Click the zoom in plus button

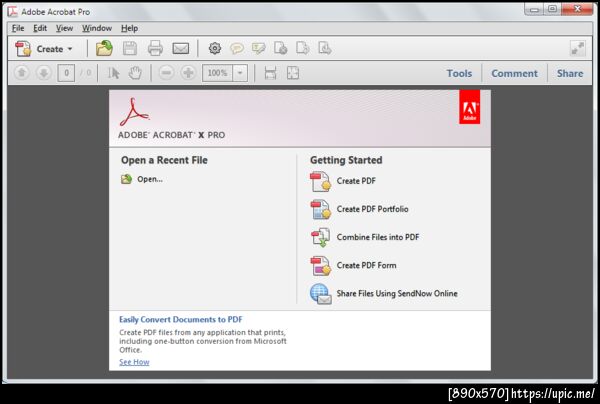click(x=188, y=73)
